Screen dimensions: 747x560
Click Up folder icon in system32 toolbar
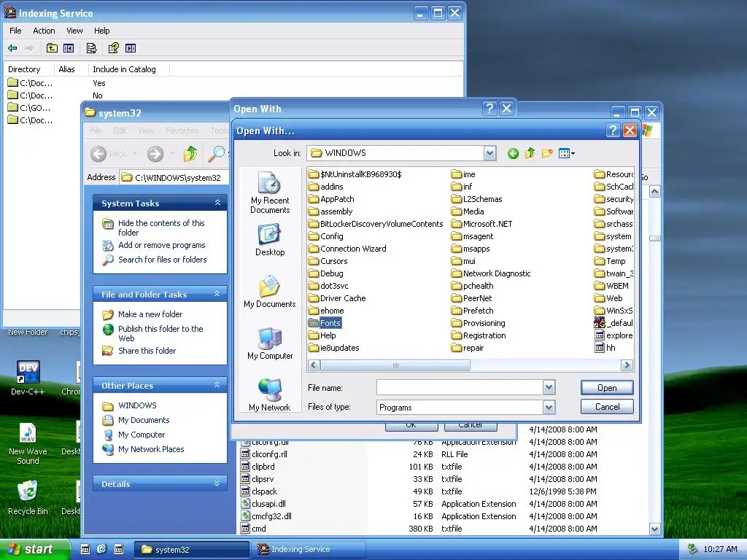190,154
